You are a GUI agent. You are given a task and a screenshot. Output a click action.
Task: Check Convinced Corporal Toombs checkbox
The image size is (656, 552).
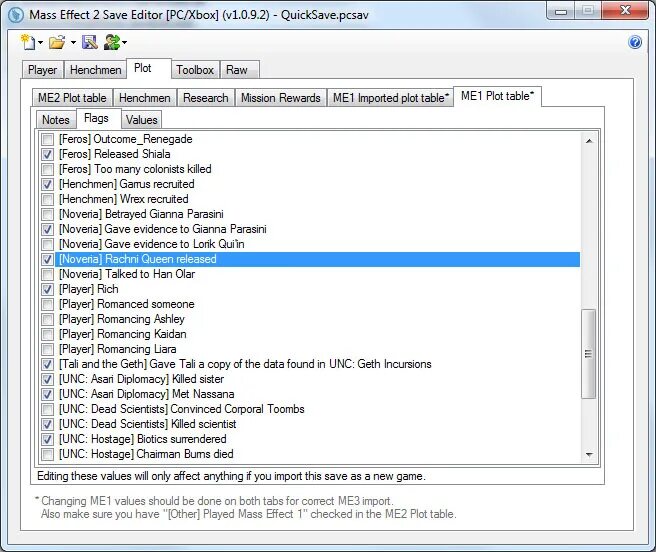coord(48,409)
